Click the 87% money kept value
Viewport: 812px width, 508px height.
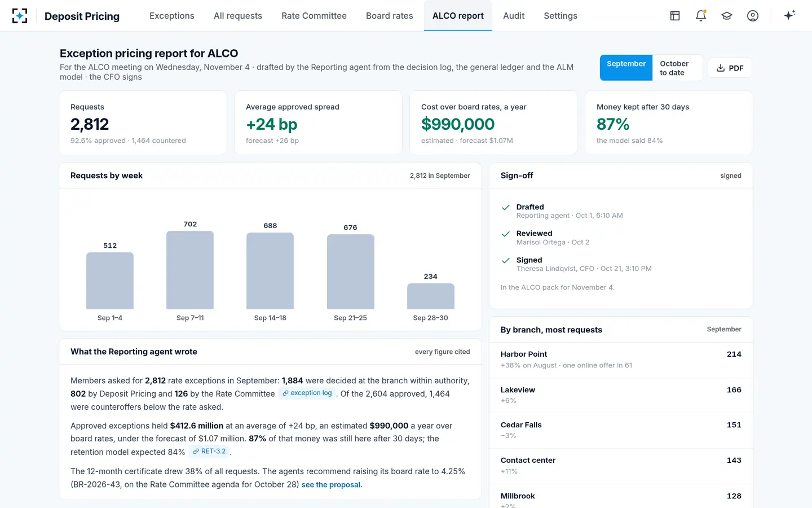[x=613, y=124]
